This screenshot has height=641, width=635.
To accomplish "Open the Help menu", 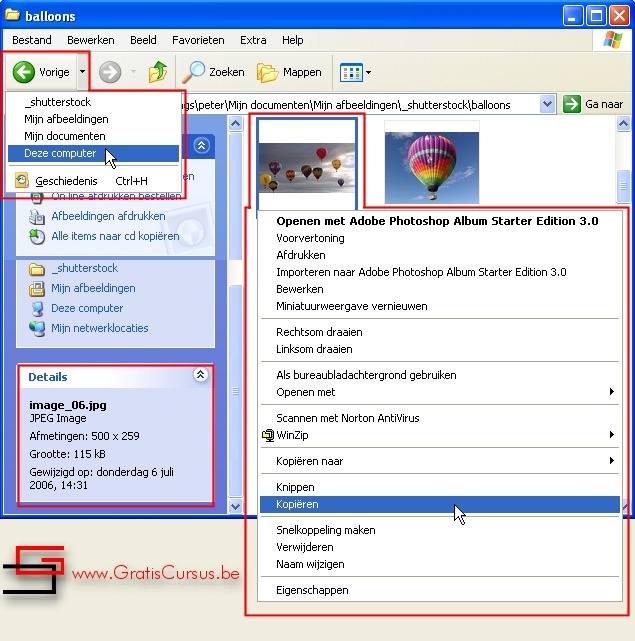I will [x=292, y=40].
